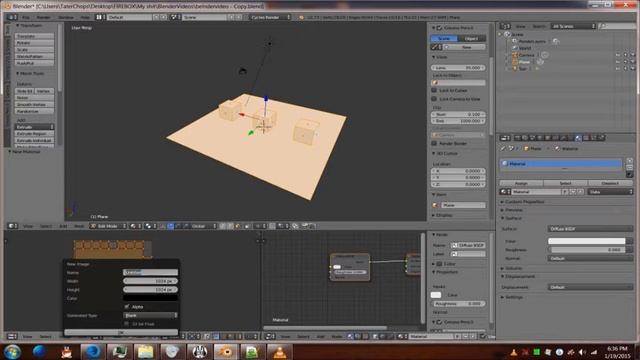Click the material Select button

pyautogui.click(x=566, y=183)
